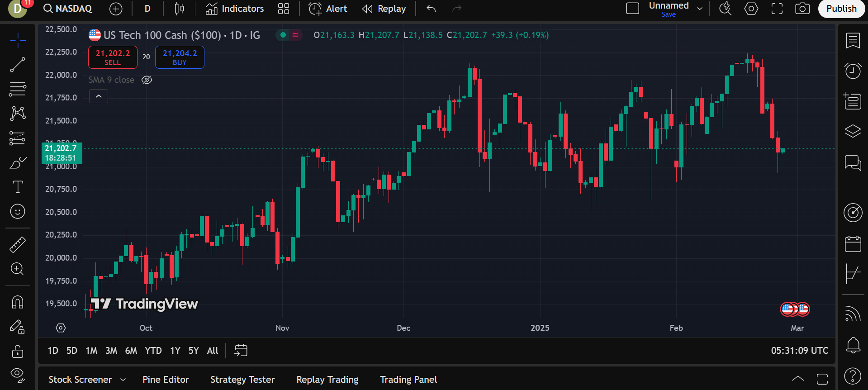Create a new Alert

tap(328, 9)
